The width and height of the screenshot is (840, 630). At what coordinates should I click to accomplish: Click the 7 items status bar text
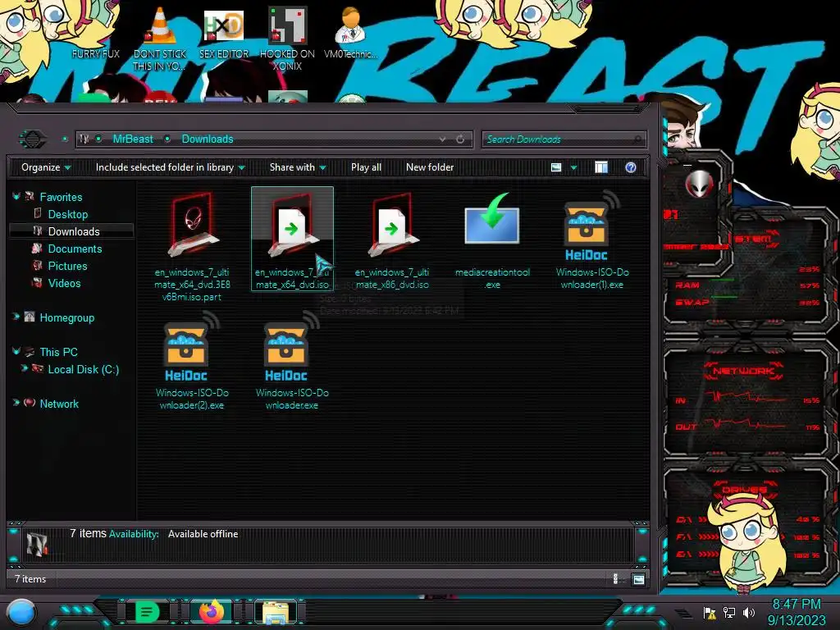[x=30, y=579]
